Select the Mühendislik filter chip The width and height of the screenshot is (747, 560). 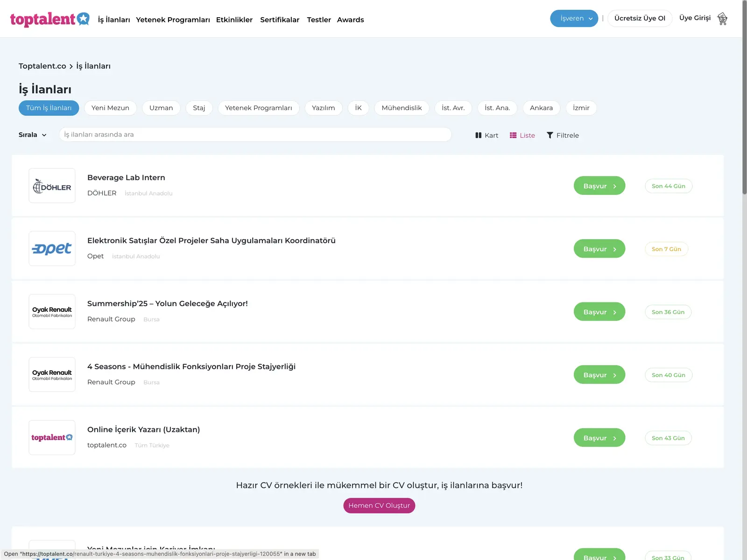[402, 108]
